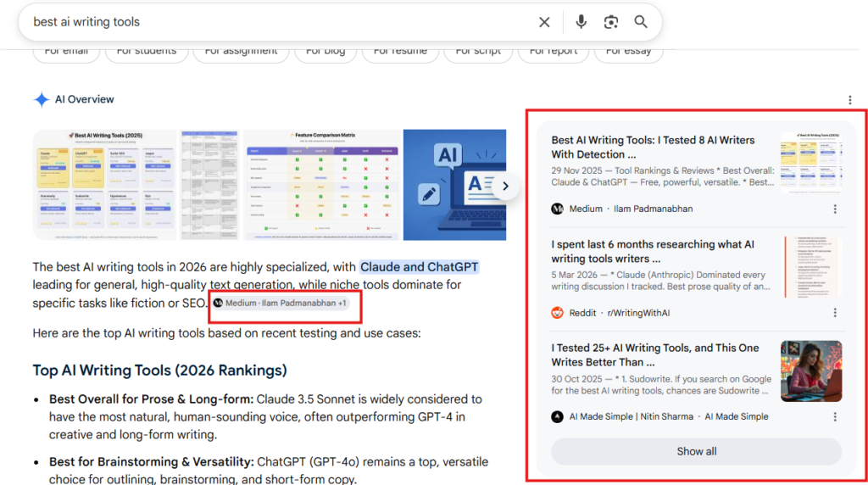
Task: Click 'Best Overall for Prose & Long-form' text
Action: (x=151, y=399)
